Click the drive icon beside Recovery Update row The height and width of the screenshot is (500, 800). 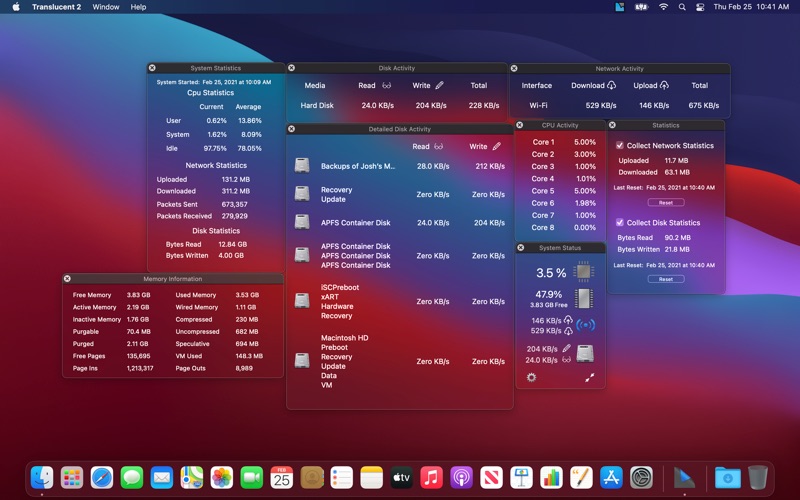tap(302, 194)
